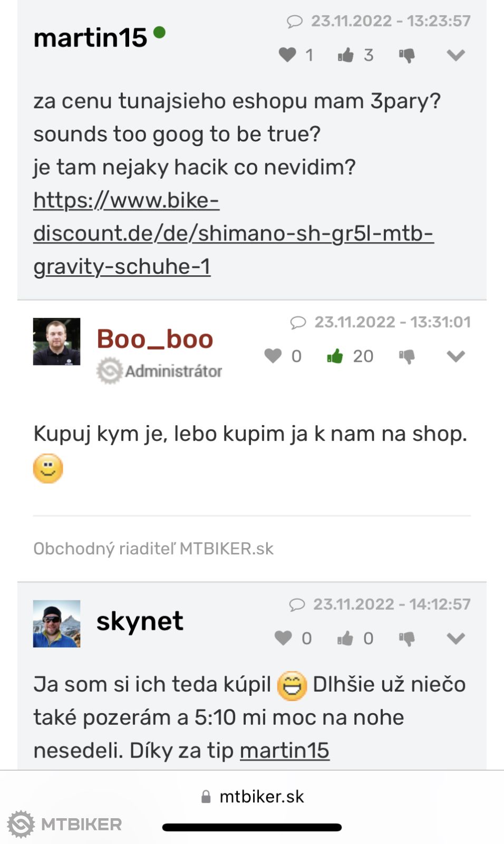504x844 pixels.
Task: Open Boo_boo's profile avatar
Action: (56, 341)
